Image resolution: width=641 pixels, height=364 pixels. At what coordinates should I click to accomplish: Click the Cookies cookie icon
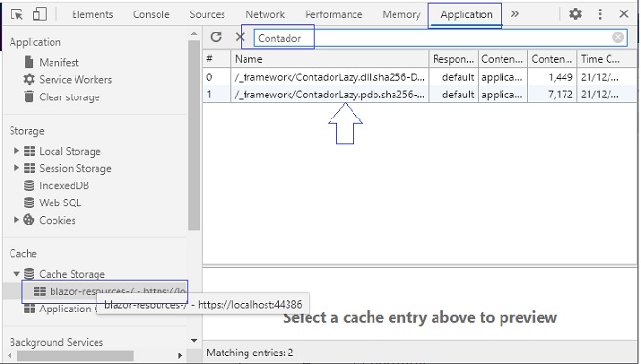click(x=29, y=220)
